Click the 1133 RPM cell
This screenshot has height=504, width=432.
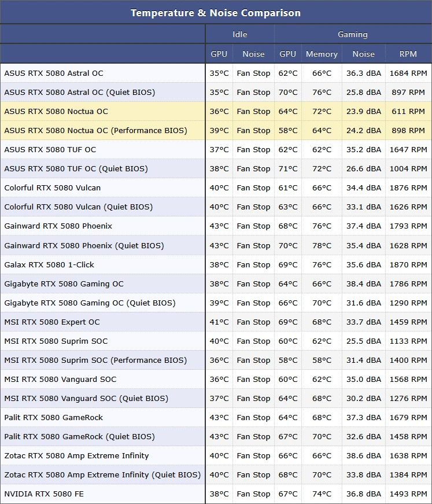point(408,341)
